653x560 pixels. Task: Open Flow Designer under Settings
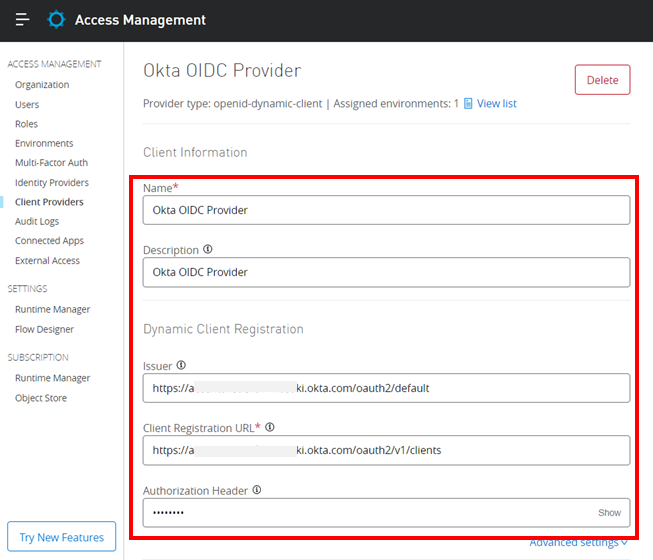[44, 329]
